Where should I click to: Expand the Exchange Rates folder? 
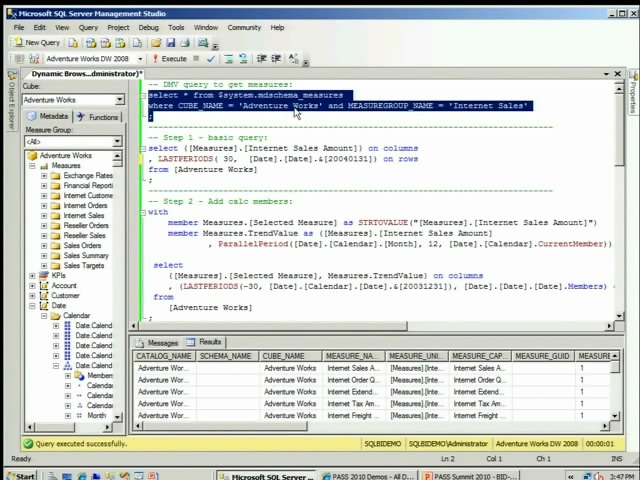tap(44, 176)
